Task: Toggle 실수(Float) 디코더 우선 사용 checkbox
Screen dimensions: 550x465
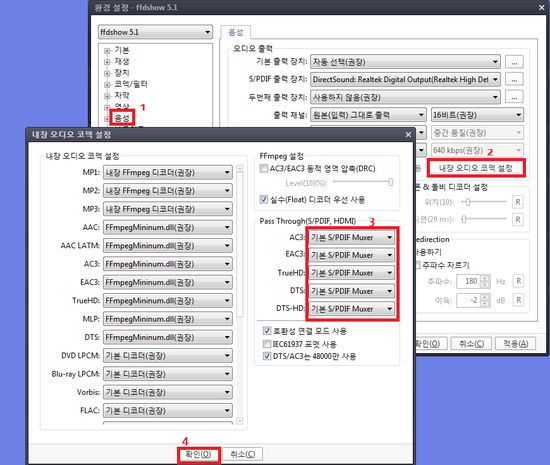Action: coord(263,200)
